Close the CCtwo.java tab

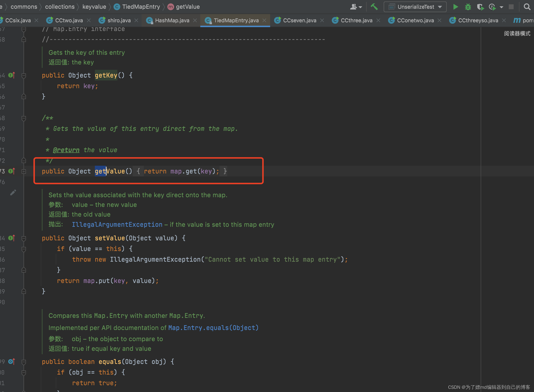[x=89, y=20]
